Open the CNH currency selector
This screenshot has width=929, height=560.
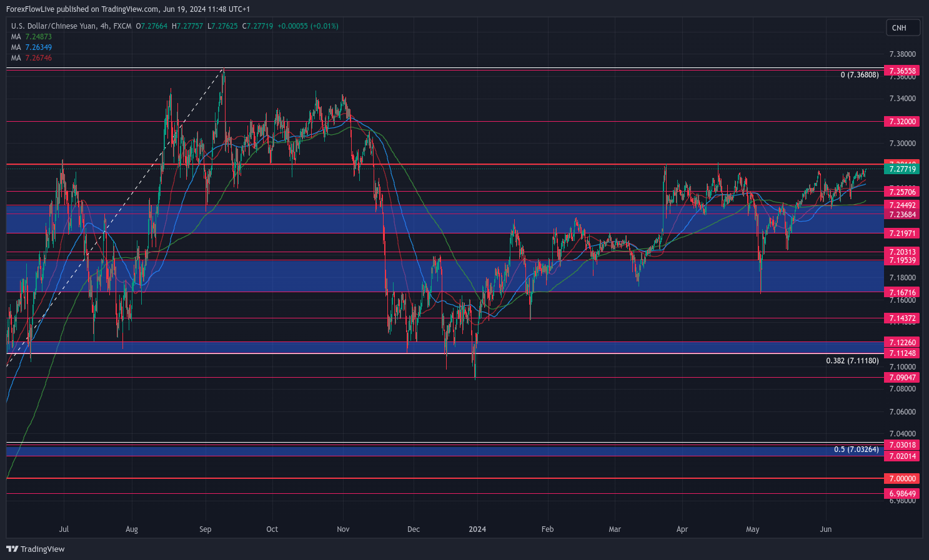903,27
